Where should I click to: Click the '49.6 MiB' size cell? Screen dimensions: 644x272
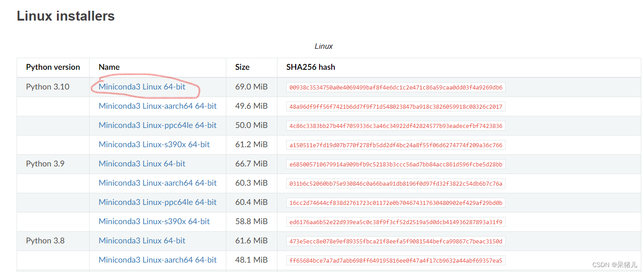coord(251,106)
